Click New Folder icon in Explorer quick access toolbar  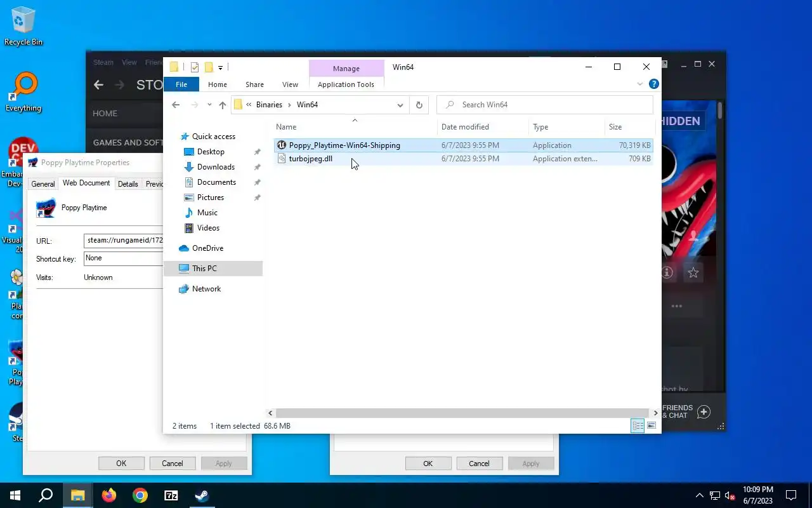209,67
